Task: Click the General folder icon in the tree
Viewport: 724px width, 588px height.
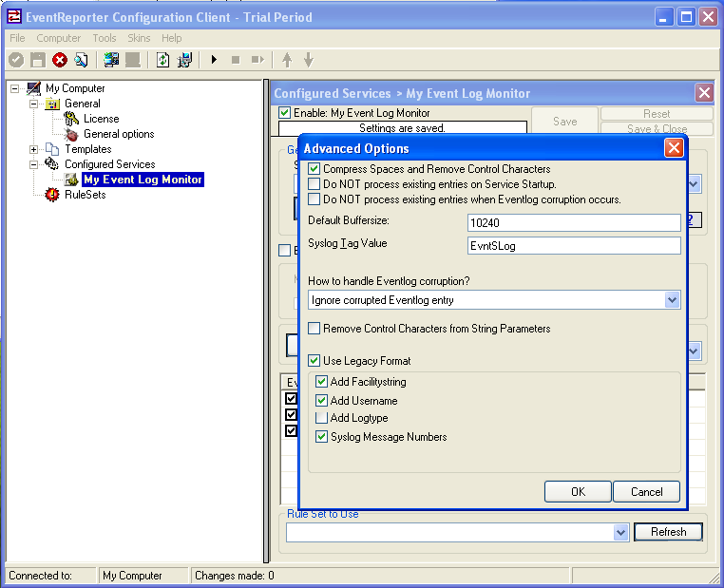Action: coord(52,104)
